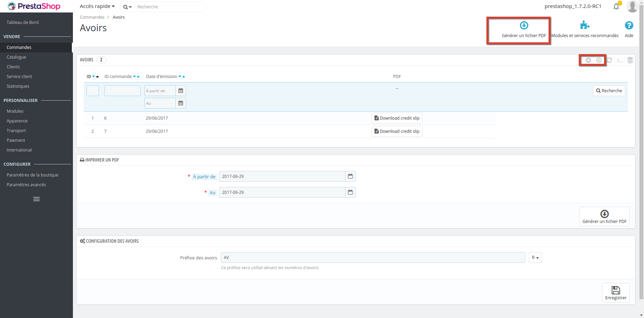Open the Aide help icon
Screen dimensions: 644x318
tap(629, 28)
